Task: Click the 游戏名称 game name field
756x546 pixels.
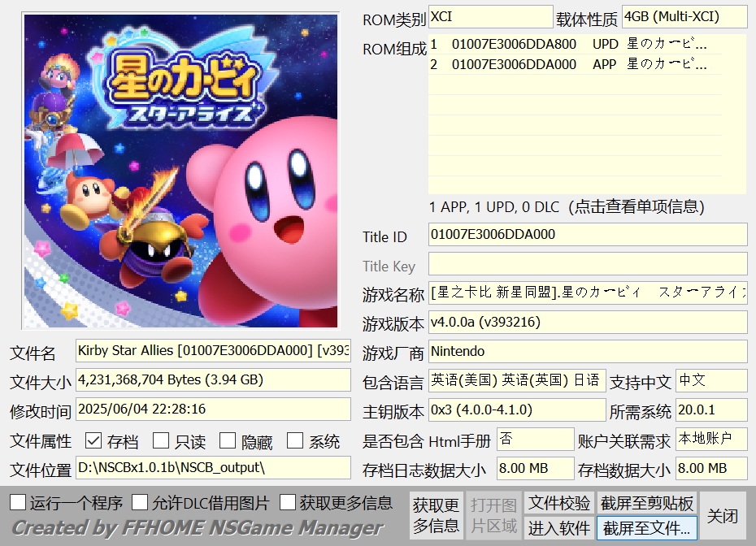Action: (588, 293)
